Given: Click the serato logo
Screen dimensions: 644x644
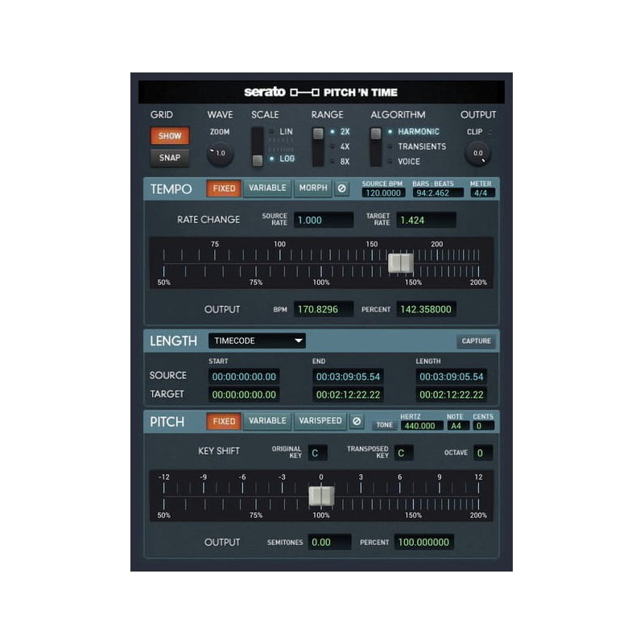Looking at the screenshot, I should 263,92.
